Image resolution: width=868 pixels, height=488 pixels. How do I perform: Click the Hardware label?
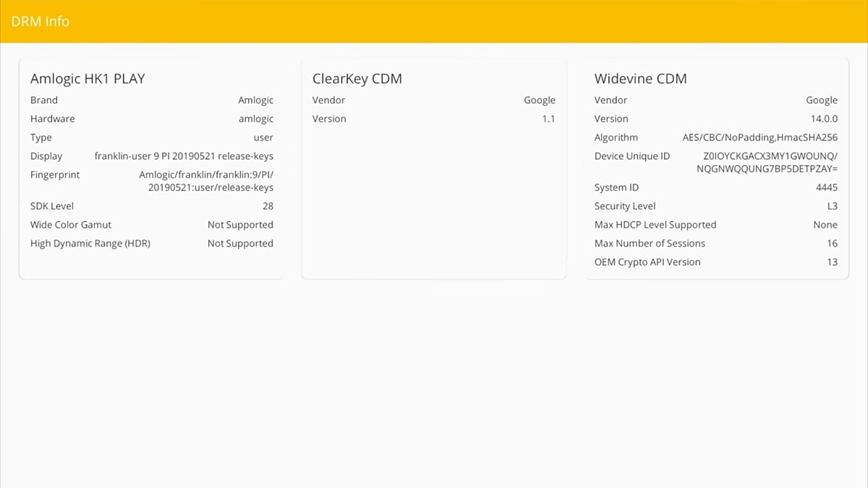pos(53,119)
